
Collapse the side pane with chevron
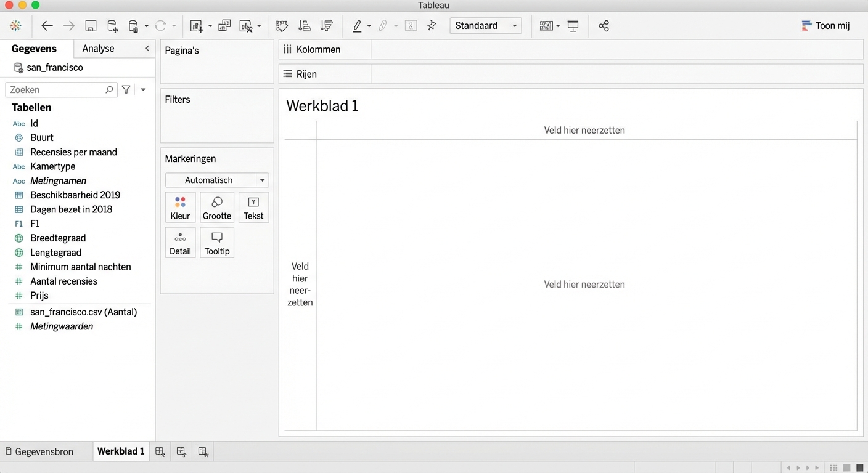147,48
